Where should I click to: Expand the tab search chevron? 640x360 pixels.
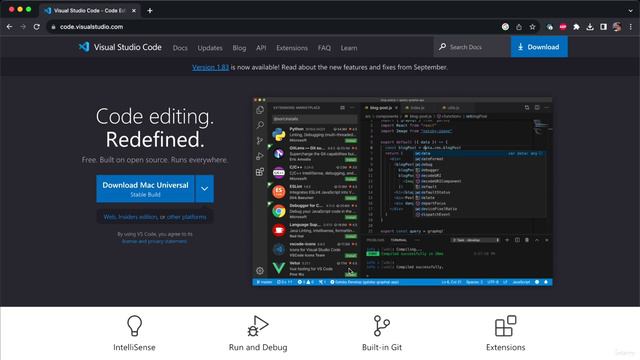click(631, 11)
